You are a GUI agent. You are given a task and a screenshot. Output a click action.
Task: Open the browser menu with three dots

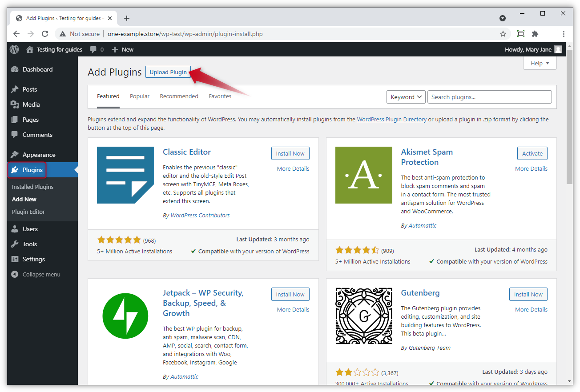pyautogui.click(x=563, y=34)
